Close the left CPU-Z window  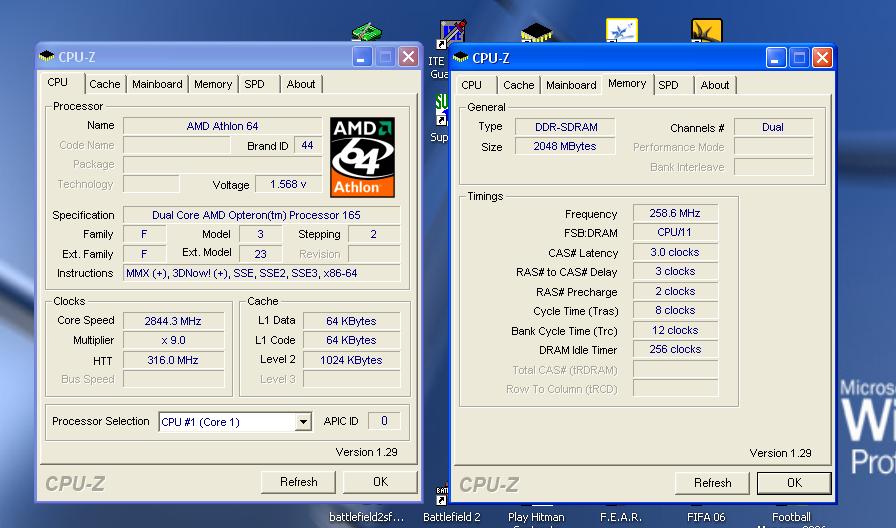point(408,57)
